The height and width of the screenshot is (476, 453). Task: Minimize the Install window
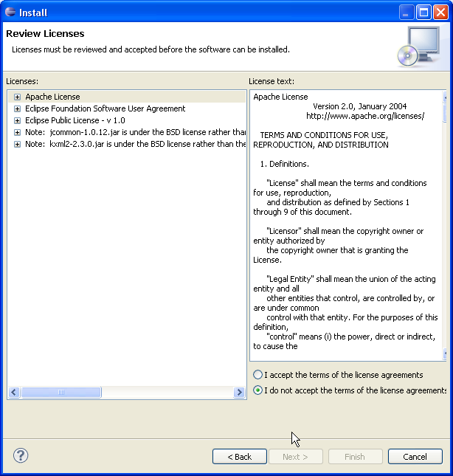tap(406, 13)
